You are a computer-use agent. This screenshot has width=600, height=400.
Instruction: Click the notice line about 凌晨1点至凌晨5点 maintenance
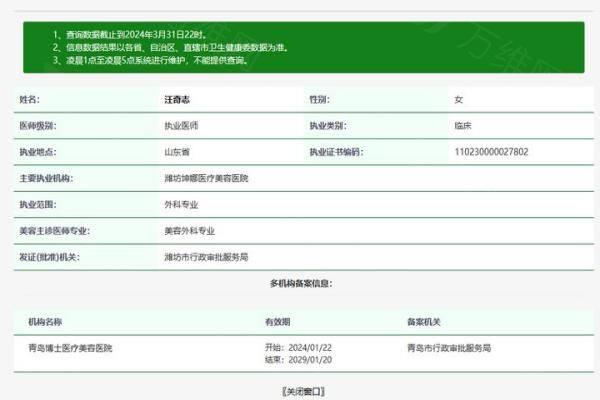151,60
